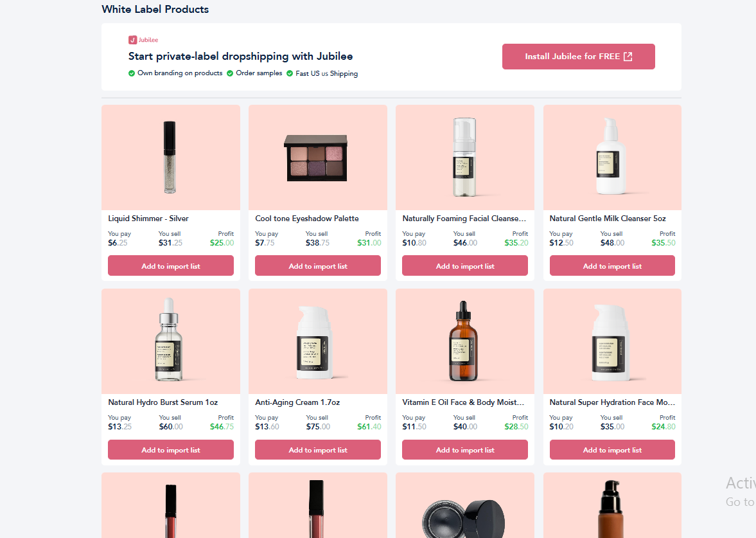Image resolution: width=756 pixels, height=538 pixels.
Task: Open Natural Super Hydration Face product title
Action: point(612,402)
